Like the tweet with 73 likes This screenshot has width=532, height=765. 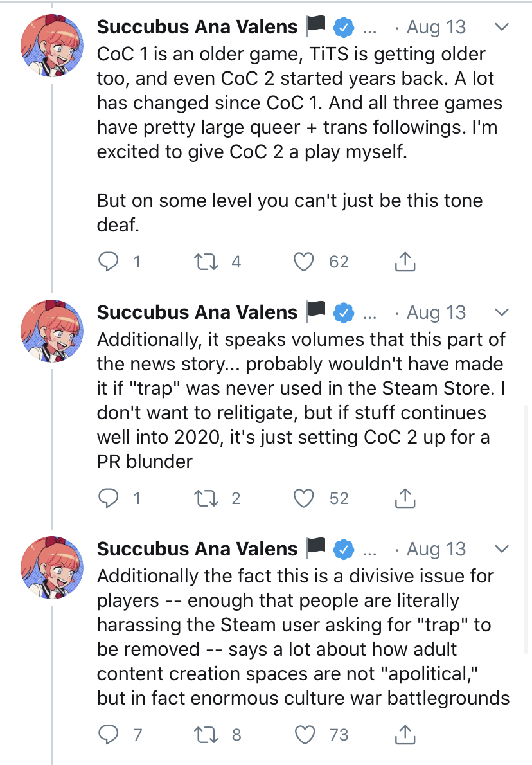[x=303, y=735]
